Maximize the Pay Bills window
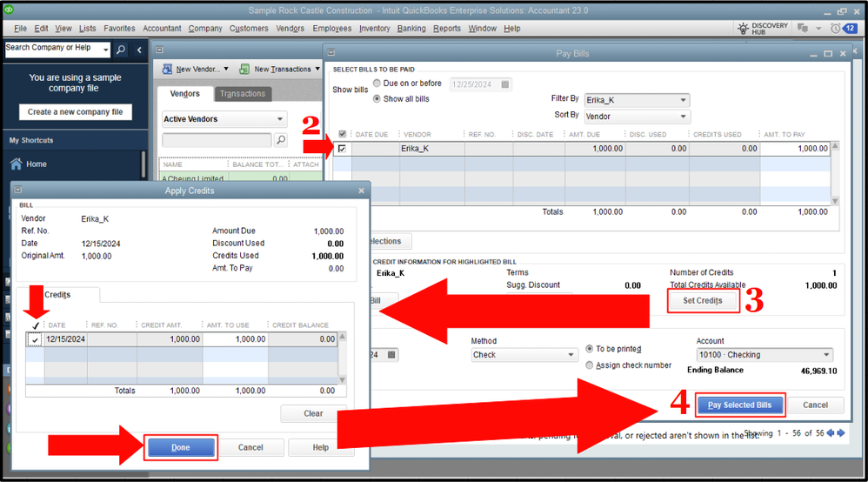The width and height of the screenshot is (868, 482). pyautogui.click(x=828, y=54)
